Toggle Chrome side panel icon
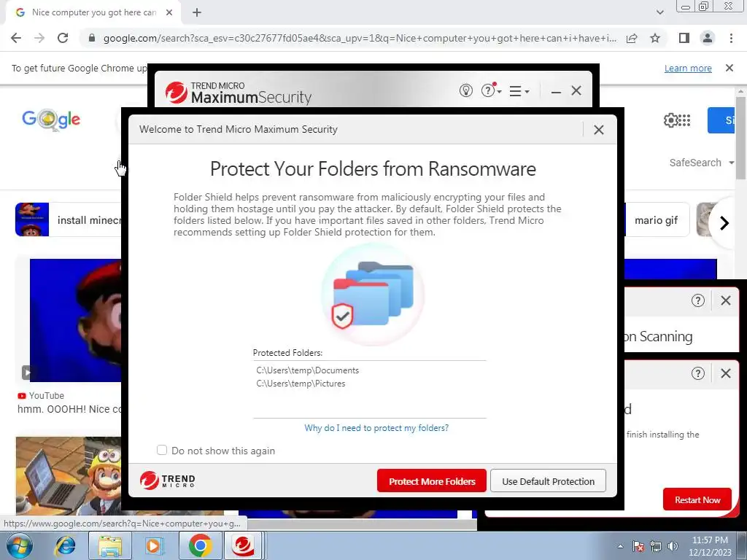The image size is (747, 560). point(684,38)
